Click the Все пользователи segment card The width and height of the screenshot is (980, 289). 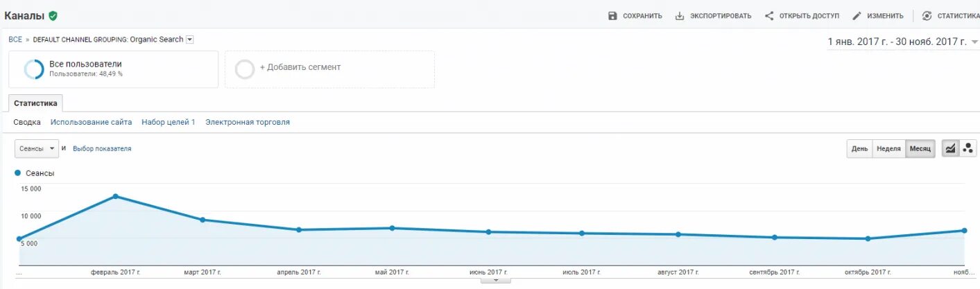113,69
